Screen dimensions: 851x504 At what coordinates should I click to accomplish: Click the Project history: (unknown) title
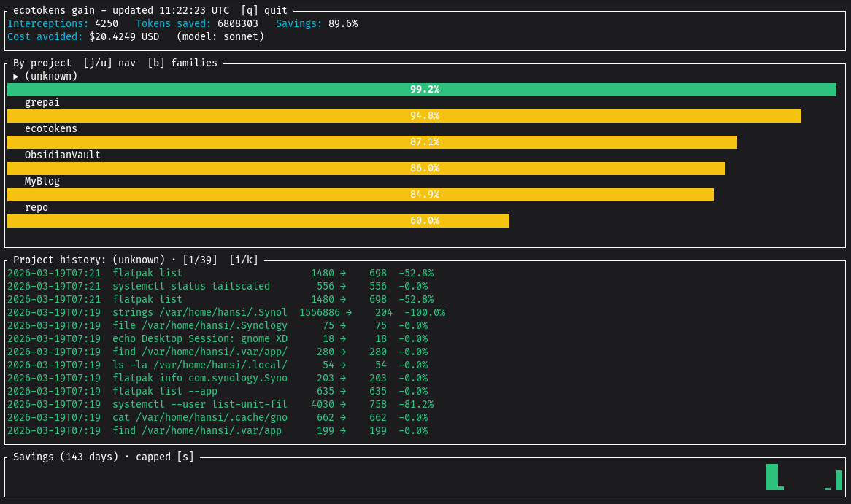tap(89, 260)
